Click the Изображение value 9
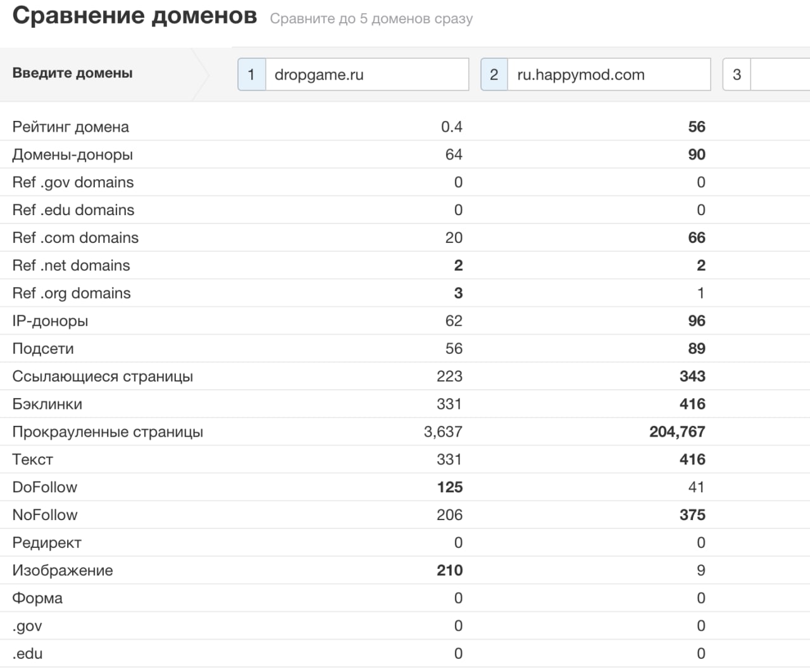The width and height of the screenshot is (810, 672). click(701, 571)
